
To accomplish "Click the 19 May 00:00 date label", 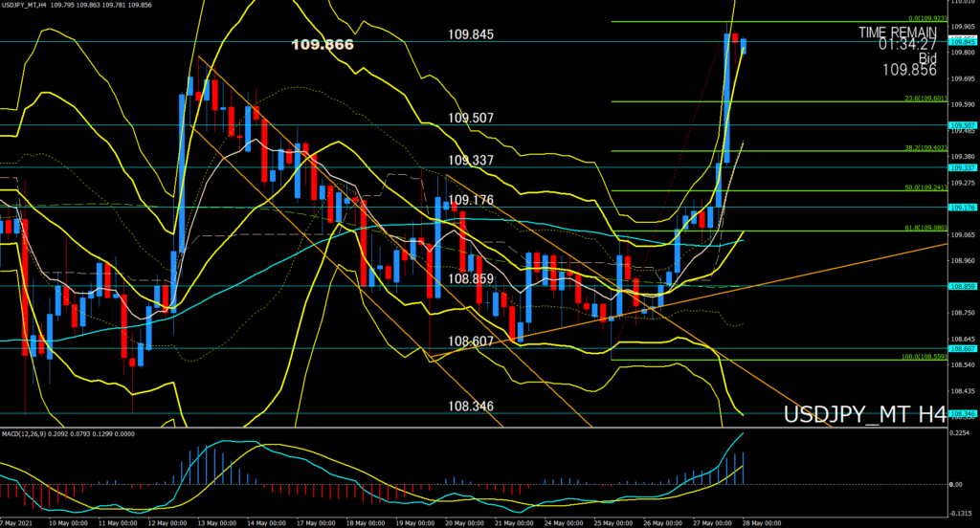I will pyautogui.click(x=415, y=523).
